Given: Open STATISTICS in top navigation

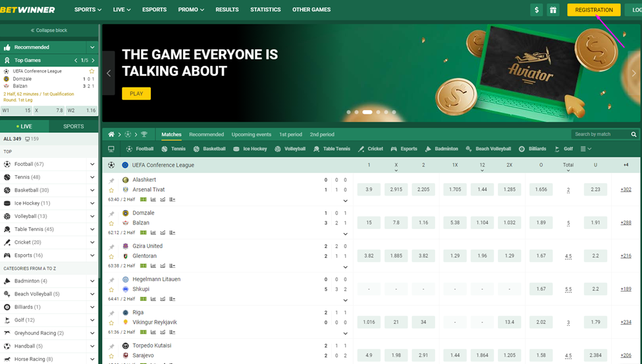Looking at the screenshot, I should coord(266,9).
